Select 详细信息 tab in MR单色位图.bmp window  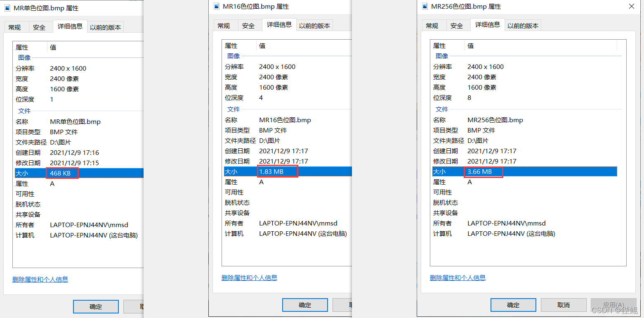(70, 26)
